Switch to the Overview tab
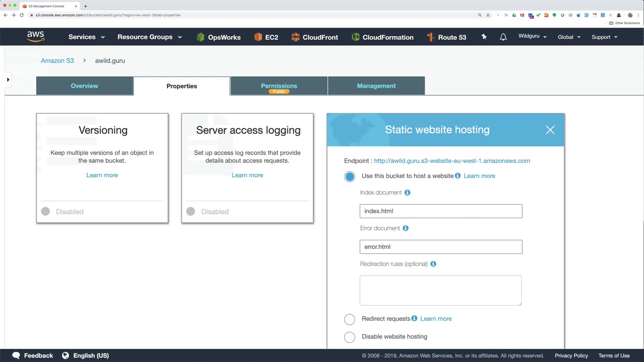This screenshot has height=362, width=644. pos(85,86)
